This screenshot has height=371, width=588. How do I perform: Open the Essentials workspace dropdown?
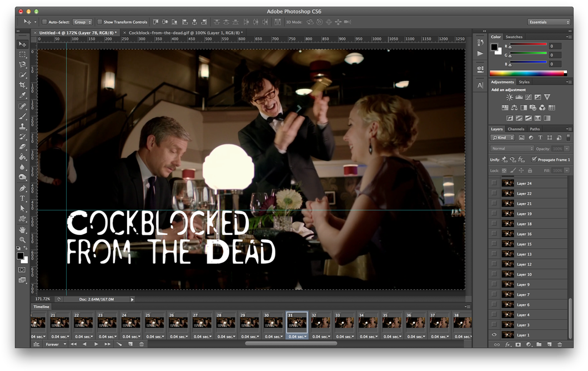click(x=549, y=22)
